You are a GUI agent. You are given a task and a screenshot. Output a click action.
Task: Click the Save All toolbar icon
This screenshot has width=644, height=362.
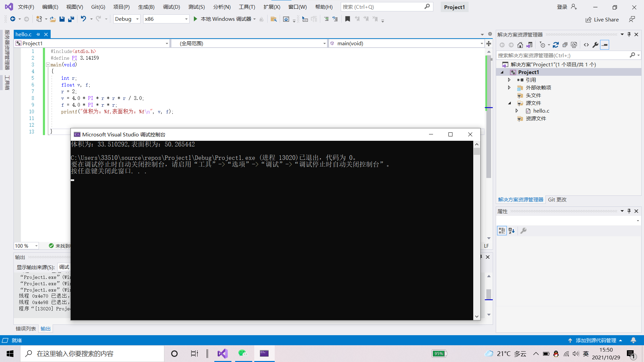click(x=71, y=19)
